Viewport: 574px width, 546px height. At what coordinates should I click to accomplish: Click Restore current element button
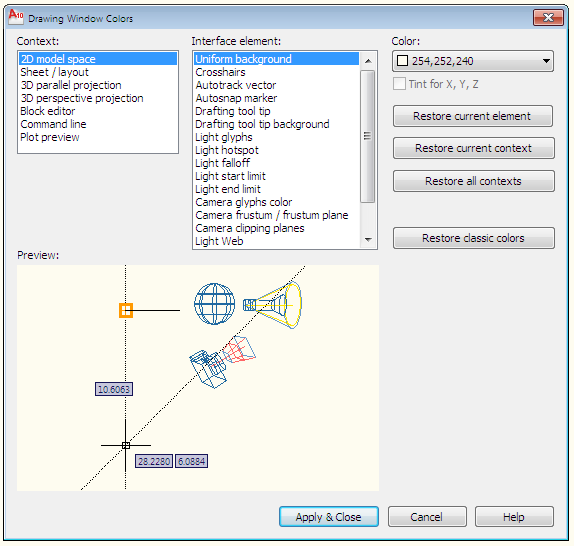coord(473,116)
